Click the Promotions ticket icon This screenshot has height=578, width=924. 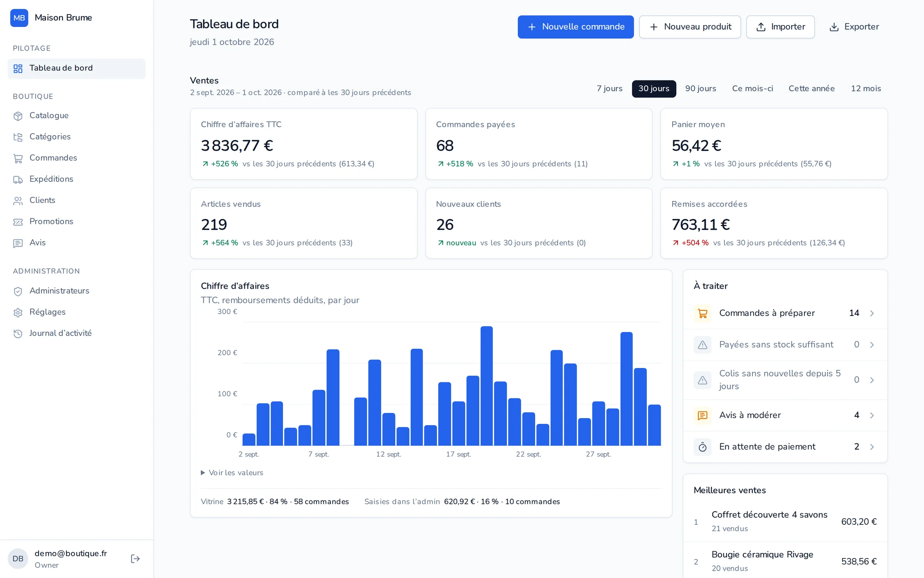18,222
